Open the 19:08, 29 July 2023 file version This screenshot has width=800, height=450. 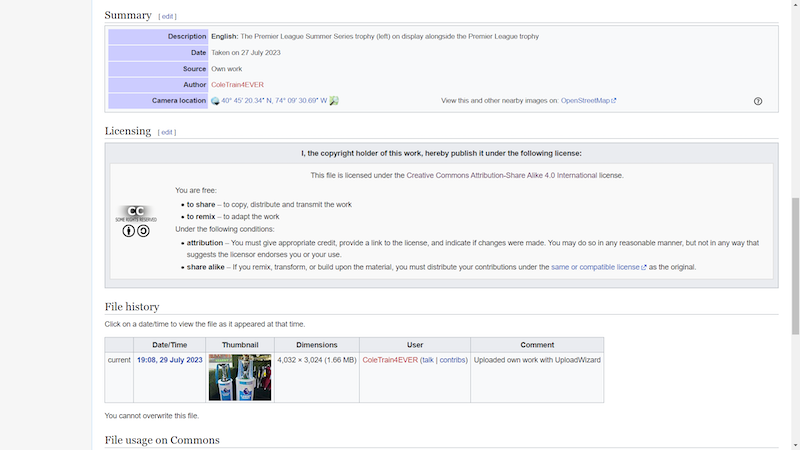[x=169, y=360]
